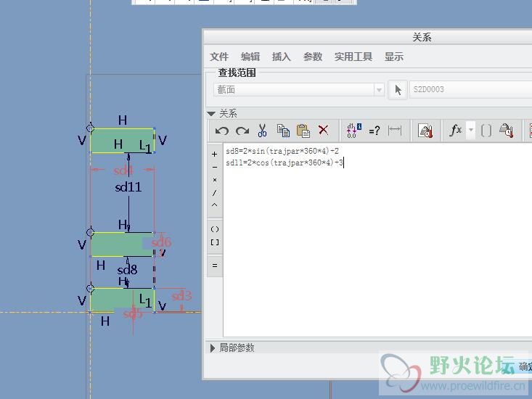Insert the caret exponent operator

(214, 205)
